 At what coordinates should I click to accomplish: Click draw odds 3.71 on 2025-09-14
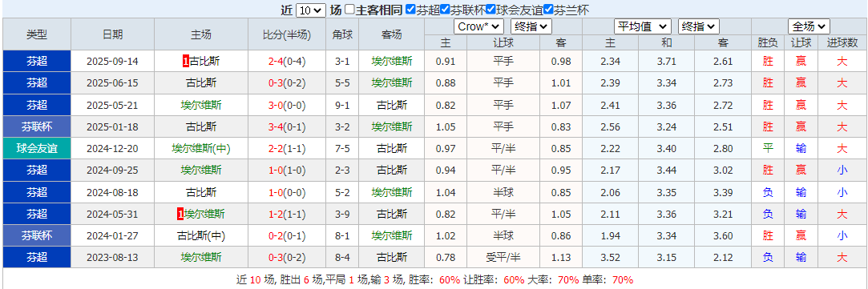(667, 62)
